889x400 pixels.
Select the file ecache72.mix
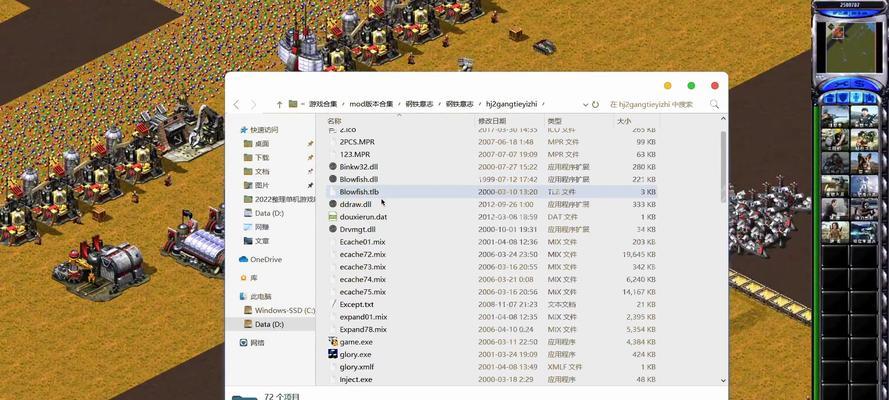tap(362, 254)
